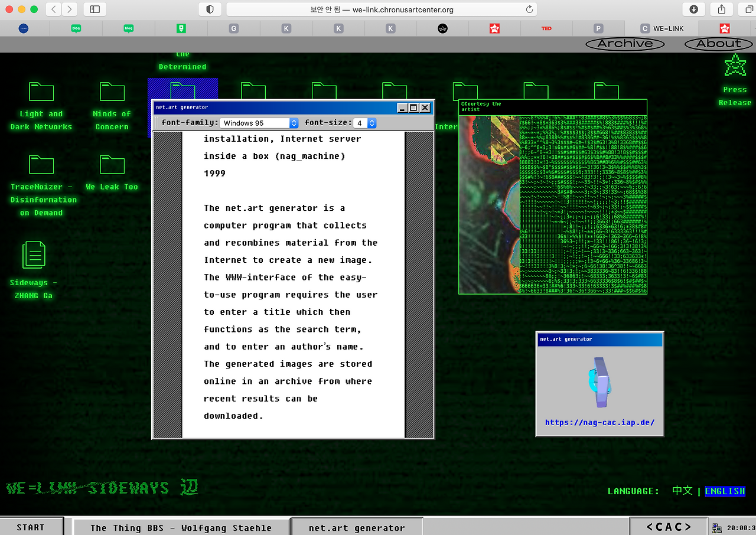Switch to the WE=LINK browser tab

pyautogui.click(x=662, y=28)
